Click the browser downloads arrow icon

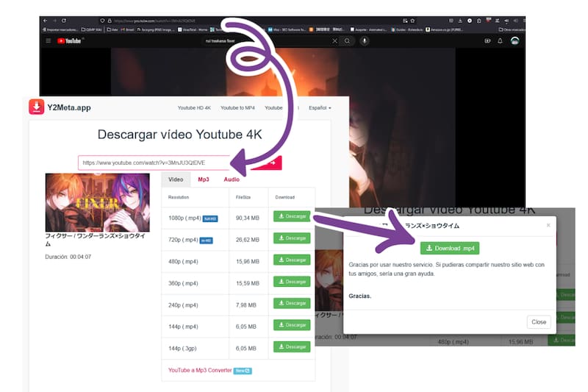460,21
